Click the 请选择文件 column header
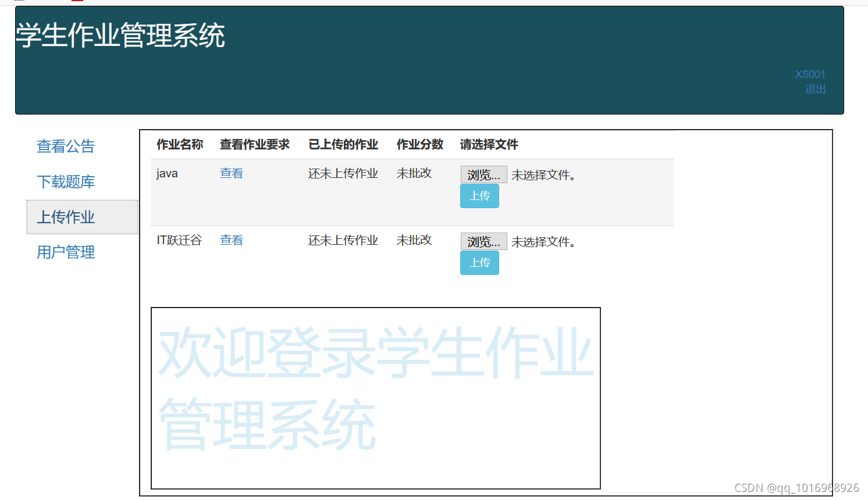Viewport: 868px width, 500px height. 489,144
